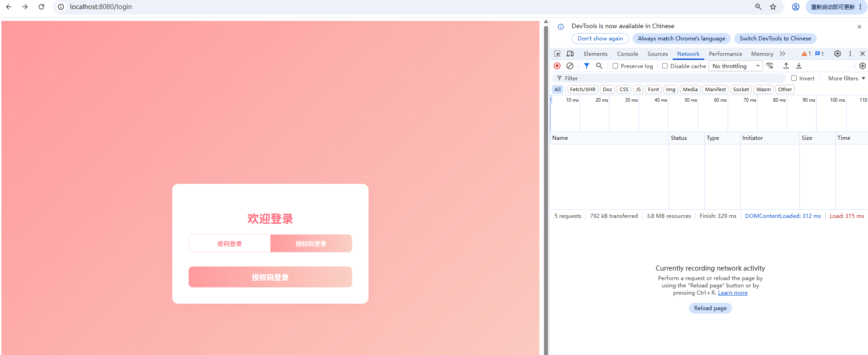Viewport: 868px width, 355px height.
Task: Tick the Invert filter checkbox
Action: coord(794,78)
